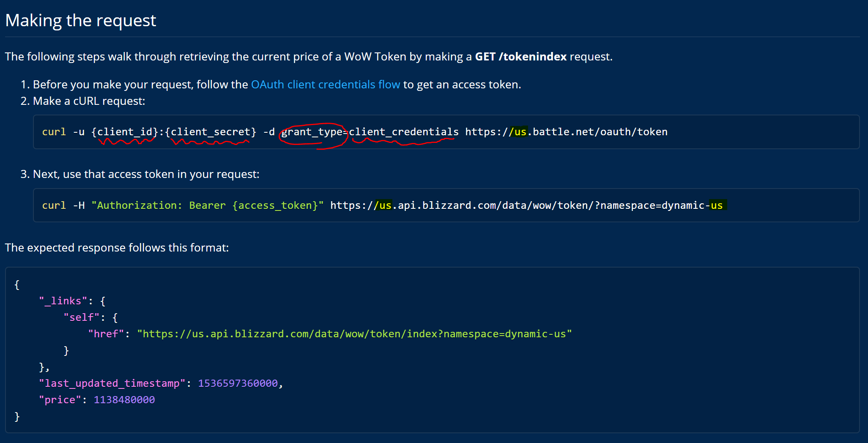Image resolution: width=868 pixels, height=443 pixels.
Task: Click the 'Making the request' heading
Action: coord(81,20)
